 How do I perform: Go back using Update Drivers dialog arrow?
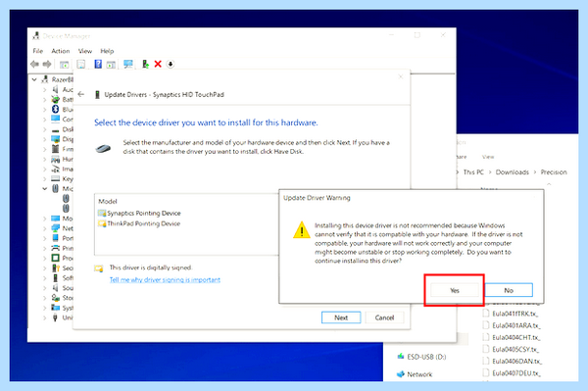(81, 94)
